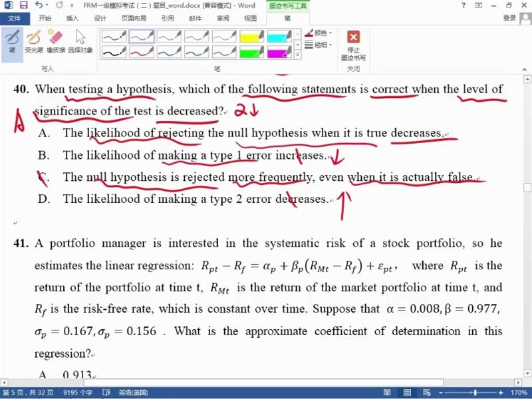The width and height of the screenshot is (532, 399).
Task: Click the Select Objects (选择对象) tool
Action: coord(80,41)
